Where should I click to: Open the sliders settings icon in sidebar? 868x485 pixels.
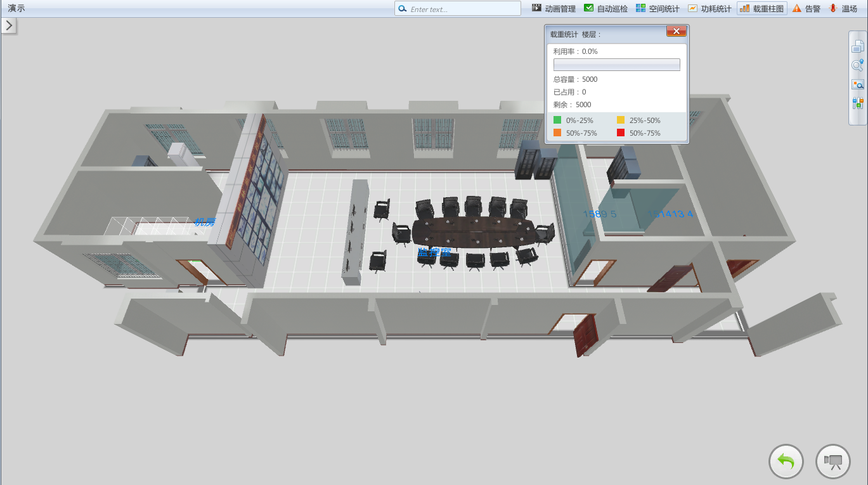point(857,103)
